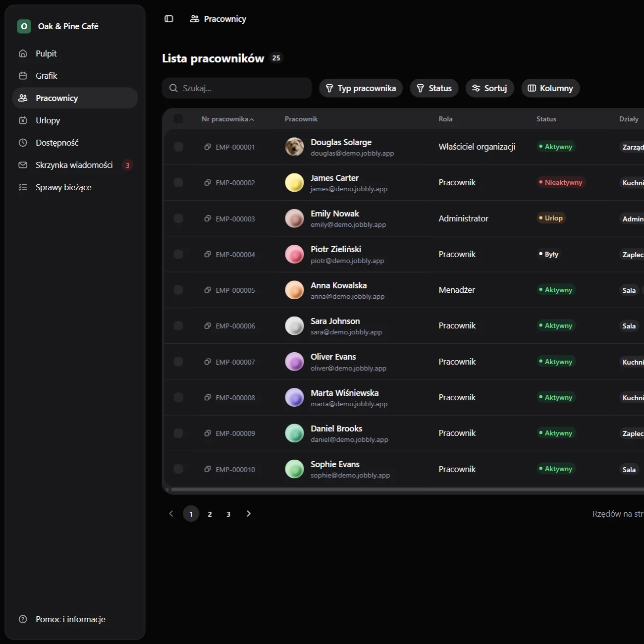
Task: Open the Sortuj sorting options
Action: 489,88
